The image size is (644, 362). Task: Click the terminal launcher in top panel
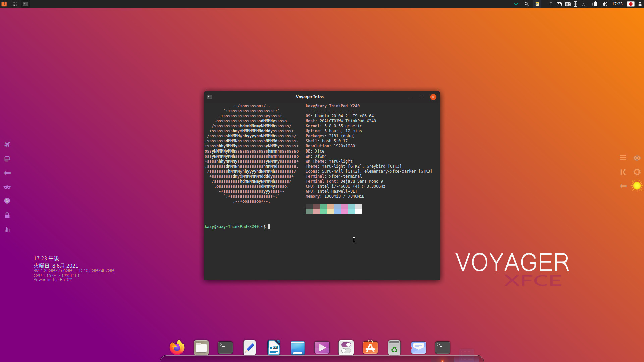tap(25, 4)
